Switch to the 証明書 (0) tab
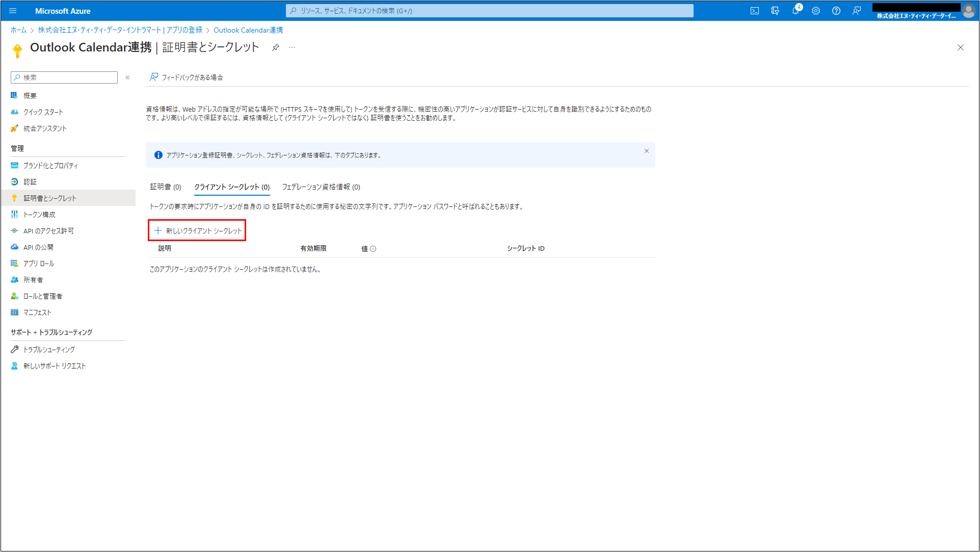980x552 pixels. tap(166, 187)
